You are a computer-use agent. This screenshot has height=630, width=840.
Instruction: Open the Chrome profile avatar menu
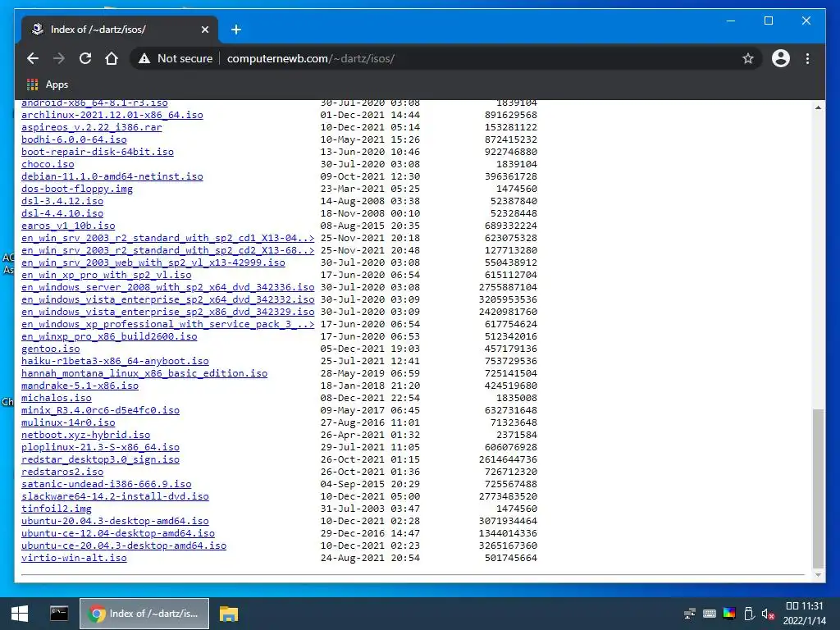(781, 58)
